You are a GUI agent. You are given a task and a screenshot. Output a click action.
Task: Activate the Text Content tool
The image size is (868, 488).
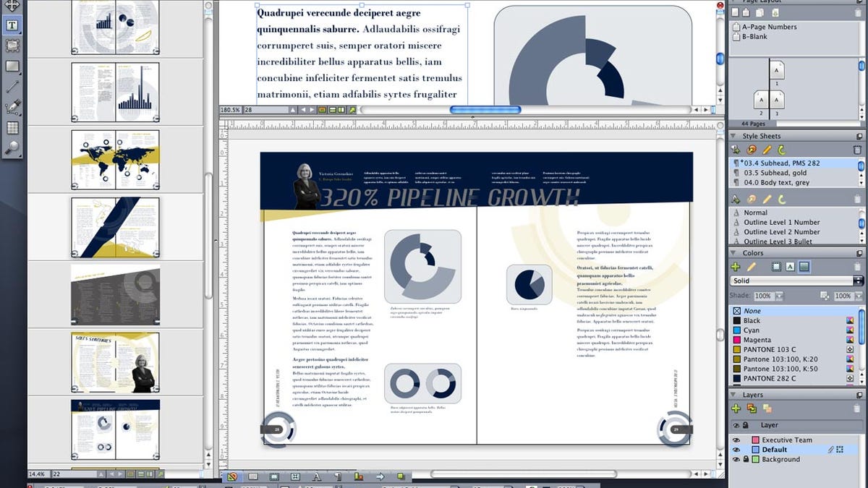[13, 25]
